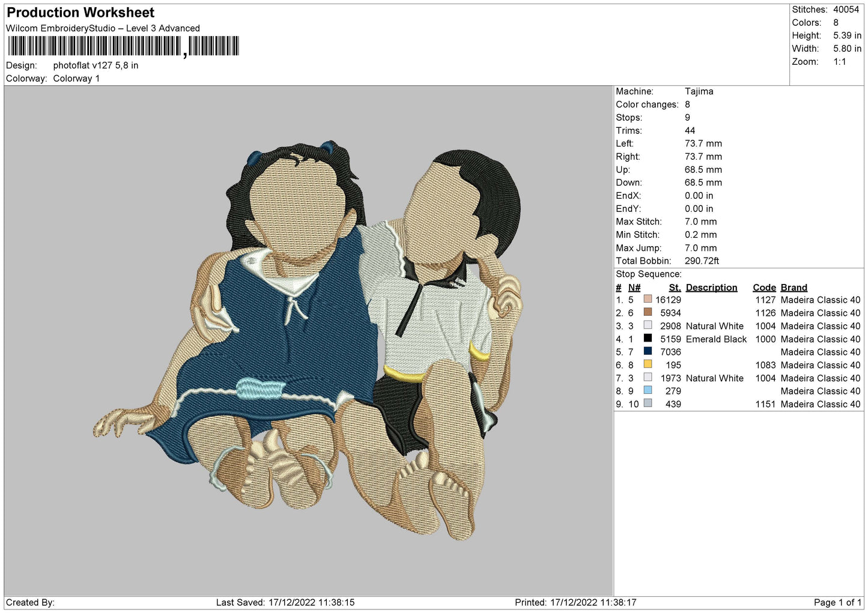868x613 pixels.
Task: Click 'Wilcom EmbroideryStudio – Level 3 Advanced' text
Action: coord(103,28)
